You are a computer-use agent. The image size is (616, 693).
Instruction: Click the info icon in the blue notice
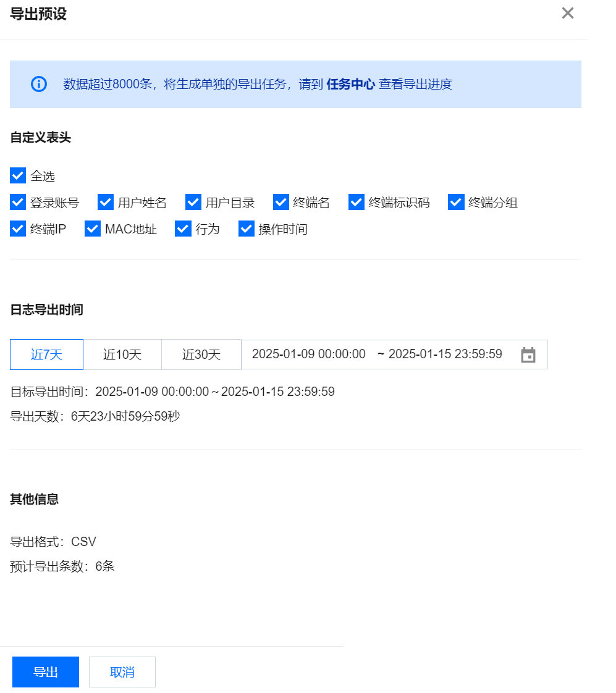(x=39, y=84)
